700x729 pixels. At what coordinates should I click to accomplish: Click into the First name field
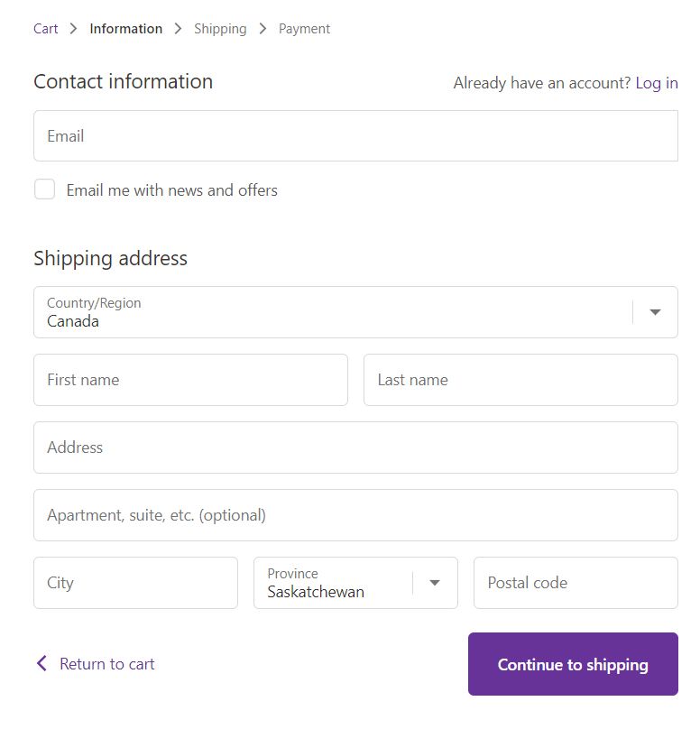click(x=190, y=380)
